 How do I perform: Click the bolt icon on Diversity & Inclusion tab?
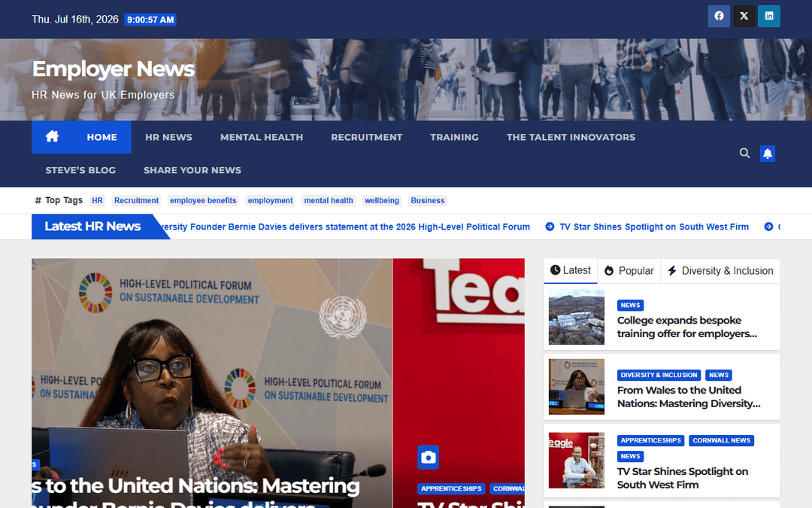click(x=672, y=271)
